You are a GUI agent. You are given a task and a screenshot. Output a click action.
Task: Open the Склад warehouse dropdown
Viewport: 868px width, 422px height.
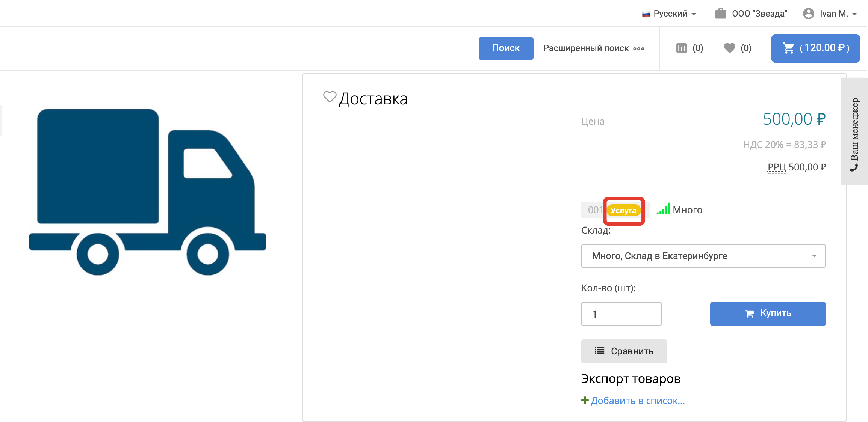click(703, 256)
